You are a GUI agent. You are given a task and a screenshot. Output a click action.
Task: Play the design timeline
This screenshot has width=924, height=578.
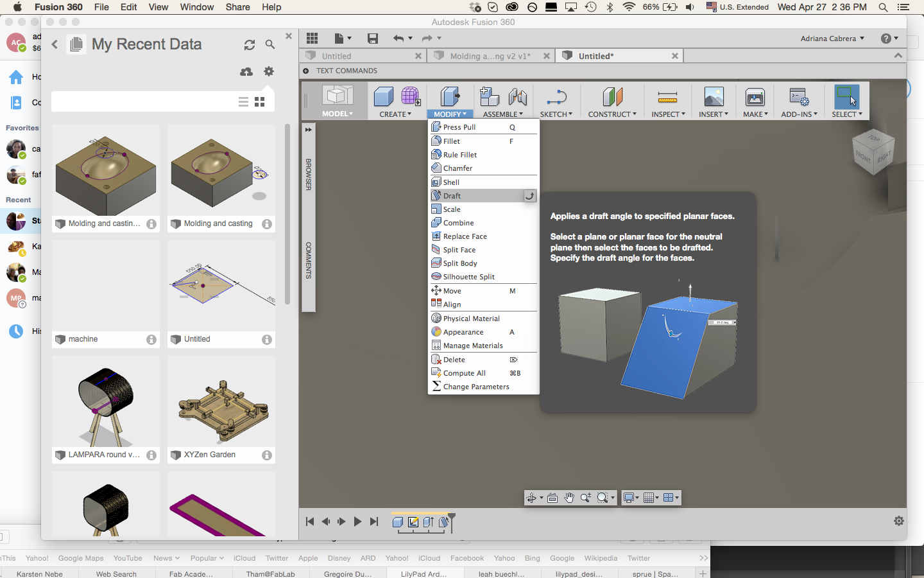coord(357,521)
